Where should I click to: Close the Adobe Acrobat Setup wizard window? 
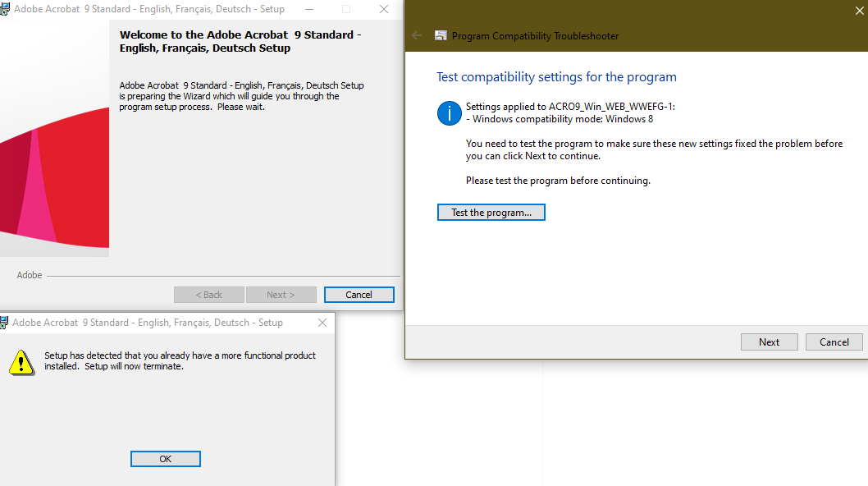(384, 9)
